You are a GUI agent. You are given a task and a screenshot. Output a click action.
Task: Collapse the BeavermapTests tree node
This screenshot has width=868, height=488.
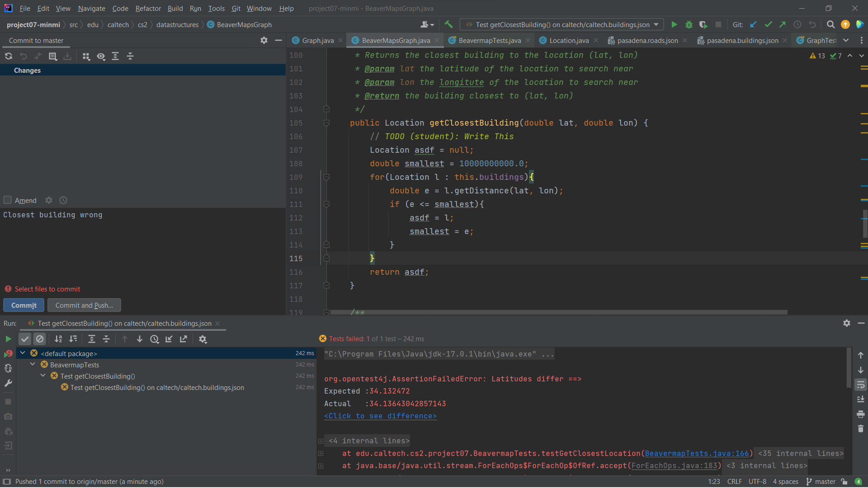coord(33,365)
